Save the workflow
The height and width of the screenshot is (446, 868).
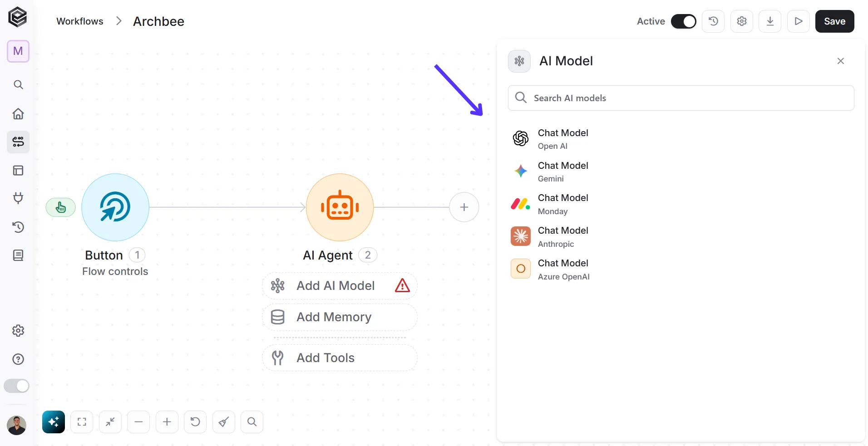click(834, 21)
